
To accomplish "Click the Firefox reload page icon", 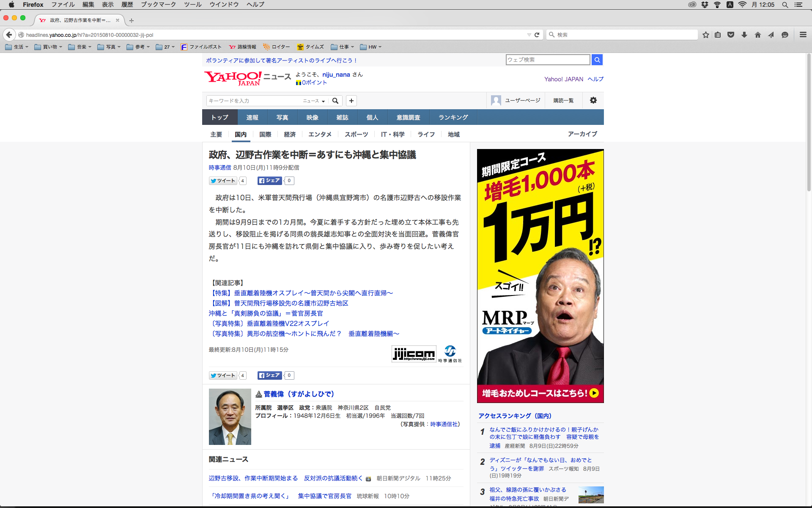I will pos(537,35).
